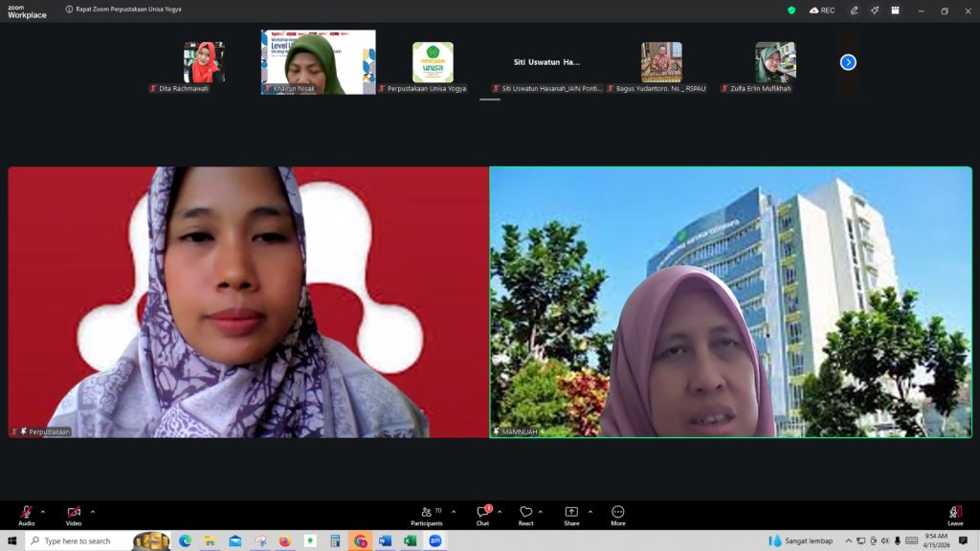Expand audio options arrow next to Audio
This screenshot has height=551, width=980.
[42, 512]
